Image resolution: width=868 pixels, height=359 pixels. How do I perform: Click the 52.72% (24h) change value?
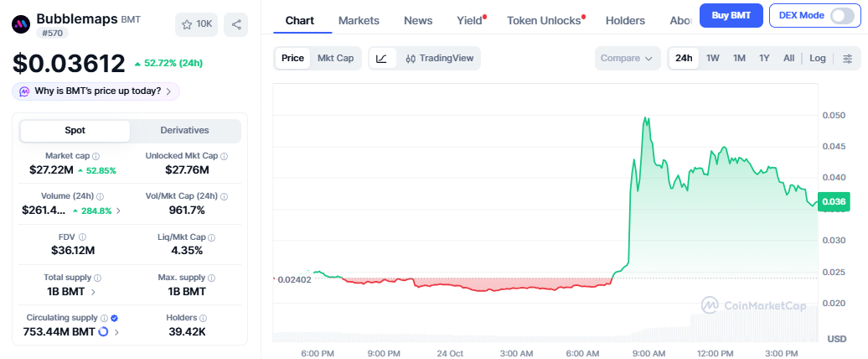coord(168,63)
